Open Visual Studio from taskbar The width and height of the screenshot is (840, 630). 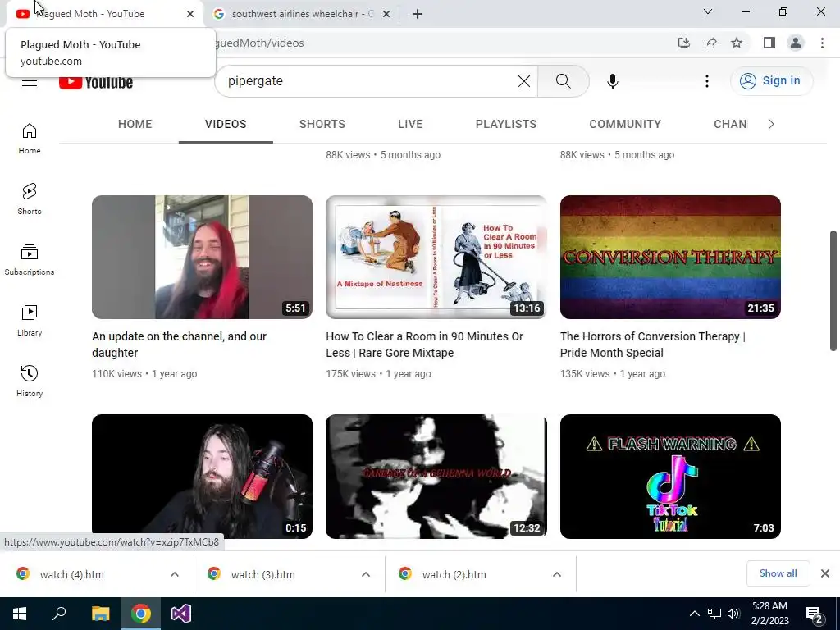coord(181,614)
